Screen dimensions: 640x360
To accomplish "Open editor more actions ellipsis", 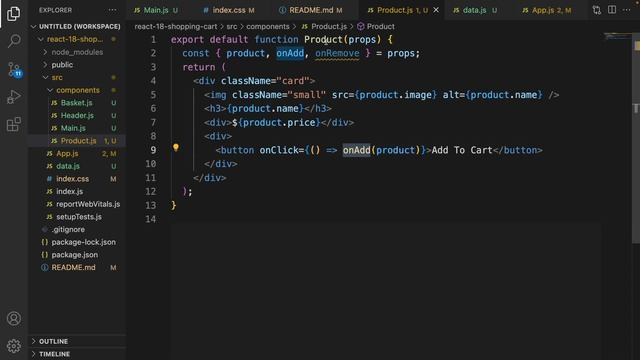I will [x=627, y=10].
